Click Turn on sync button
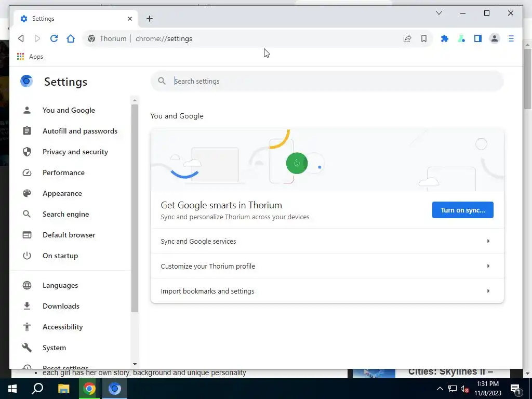Image resolution: width=532 pixels, height=399 pixels. coord(462,210)
